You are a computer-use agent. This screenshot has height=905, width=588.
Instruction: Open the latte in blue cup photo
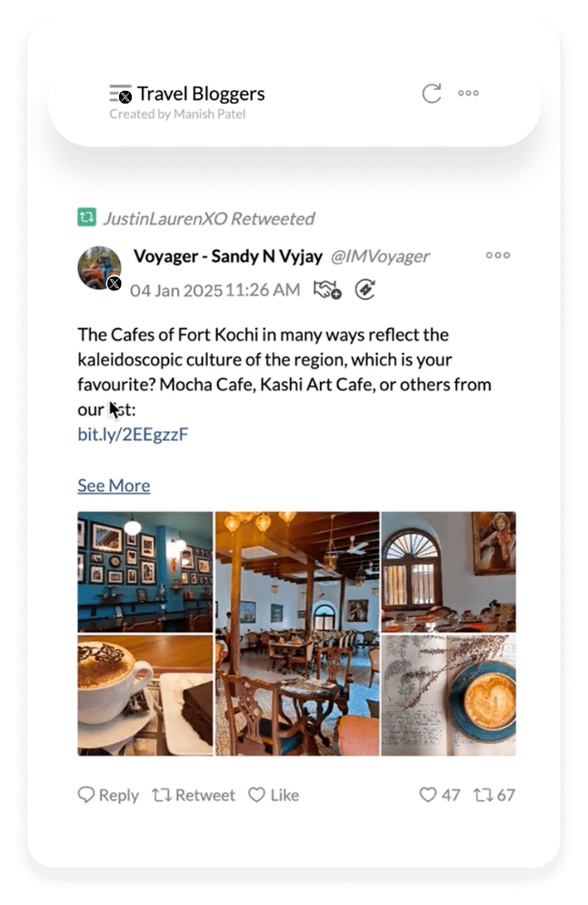pos(448,696)
